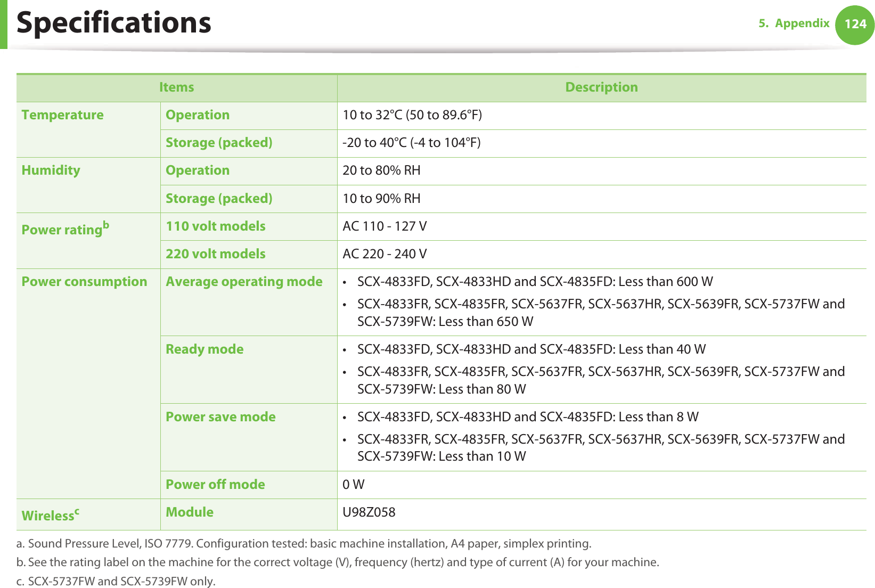Open the 5. Appendix chapter link
This screenshot has height=588, width=875.
click(794, 23)
